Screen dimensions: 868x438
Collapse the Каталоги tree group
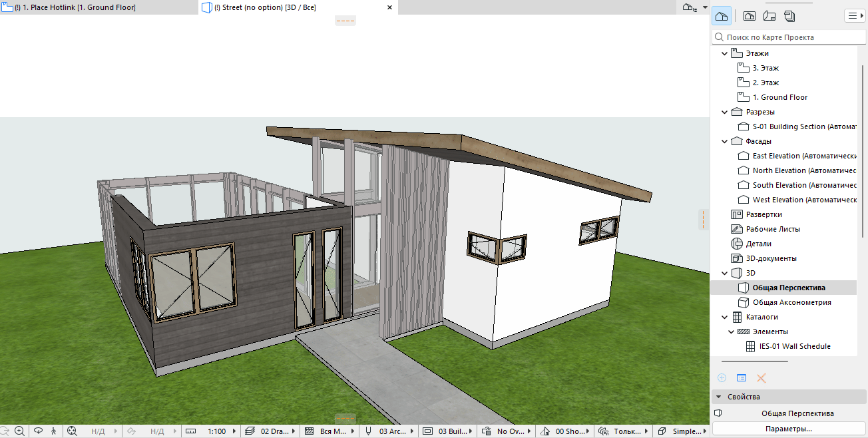(x=725, y=317)
